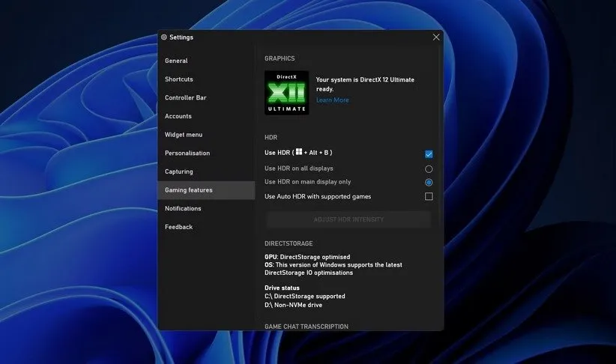
Task: Go to the Feedback section
Action: 178,227
